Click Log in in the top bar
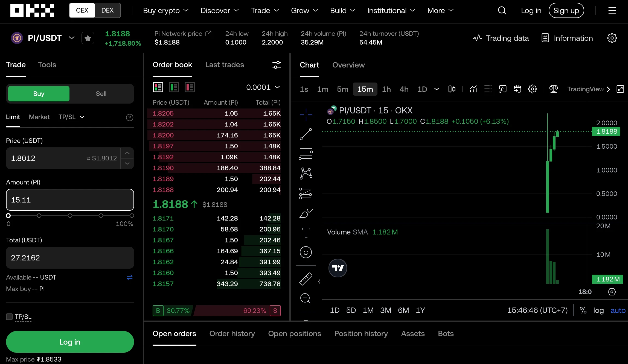Image resolution: width=628 pixels, height=364 pixels. tap(531, 10)
